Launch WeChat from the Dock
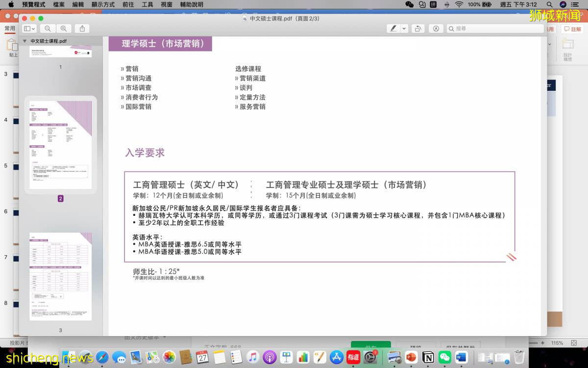This screenshot has height=368, width=588. (x=445, y=357)
